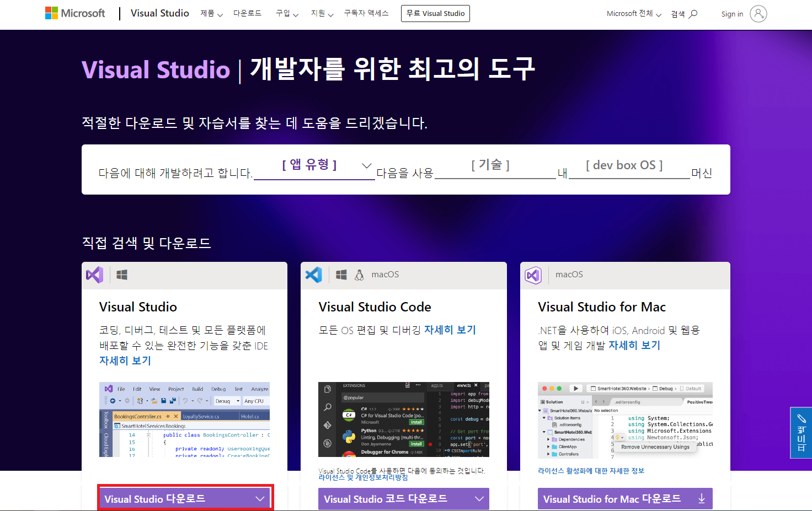Click the 검색 magnifier icon

pos(693,14)
